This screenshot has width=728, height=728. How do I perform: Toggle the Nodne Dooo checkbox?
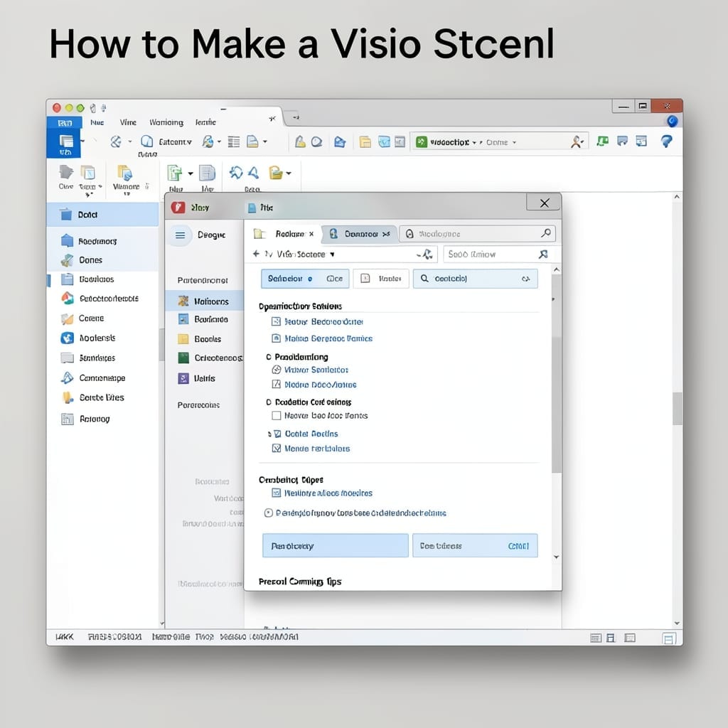(277, 384)
